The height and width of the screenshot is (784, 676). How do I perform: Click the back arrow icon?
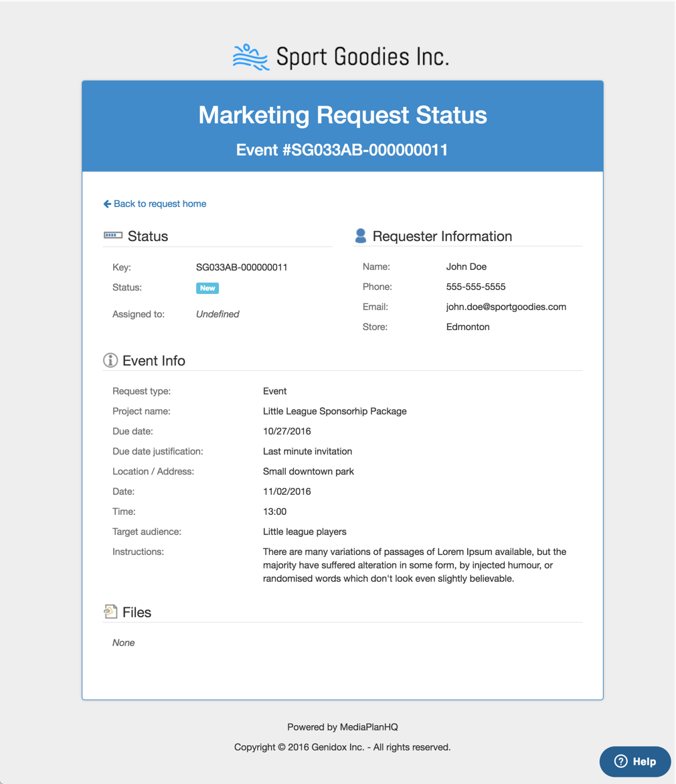pos(107,204)
